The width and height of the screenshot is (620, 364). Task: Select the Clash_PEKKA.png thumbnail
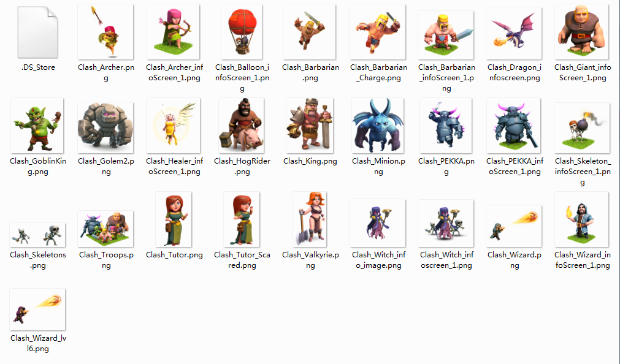[x=446, y=126]
